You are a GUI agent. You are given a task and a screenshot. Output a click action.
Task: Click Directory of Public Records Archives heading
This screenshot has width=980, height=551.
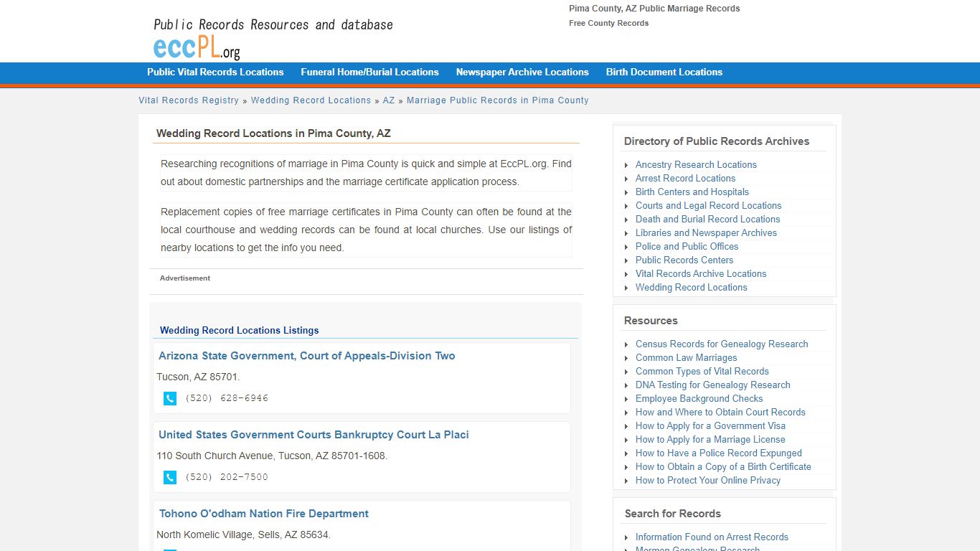coord(717,141)
